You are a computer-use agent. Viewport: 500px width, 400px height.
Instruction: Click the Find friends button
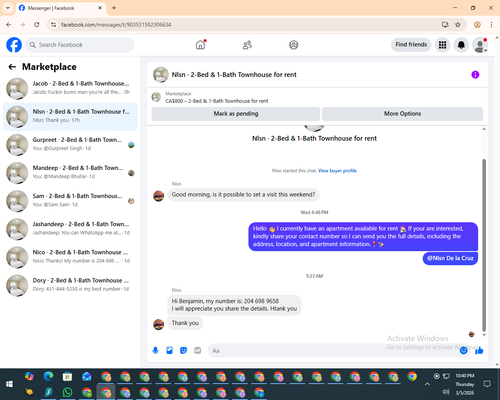pyautogui.click(x=411, y=45)
